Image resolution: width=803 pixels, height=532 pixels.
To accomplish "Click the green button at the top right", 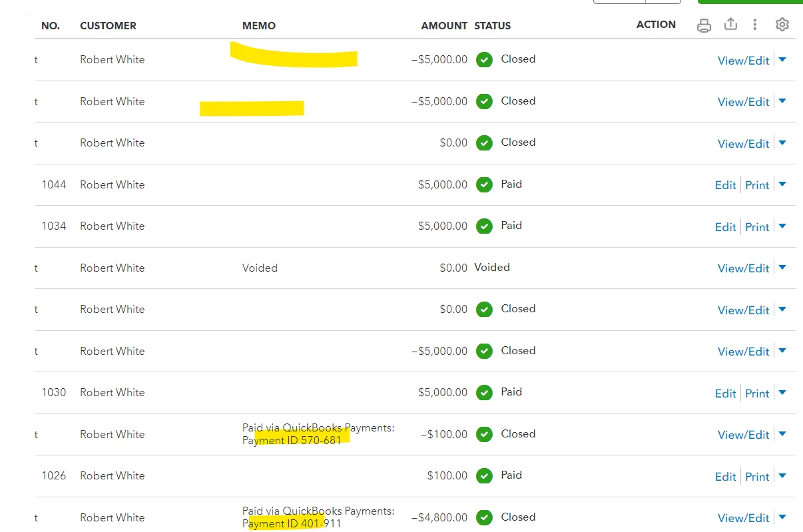I will coord(750,2).
